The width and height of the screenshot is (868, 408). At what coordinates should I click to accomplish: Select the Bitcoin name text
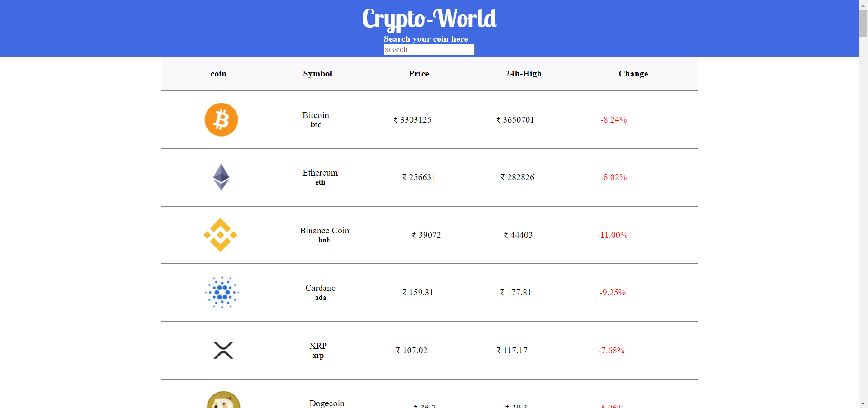316,115
